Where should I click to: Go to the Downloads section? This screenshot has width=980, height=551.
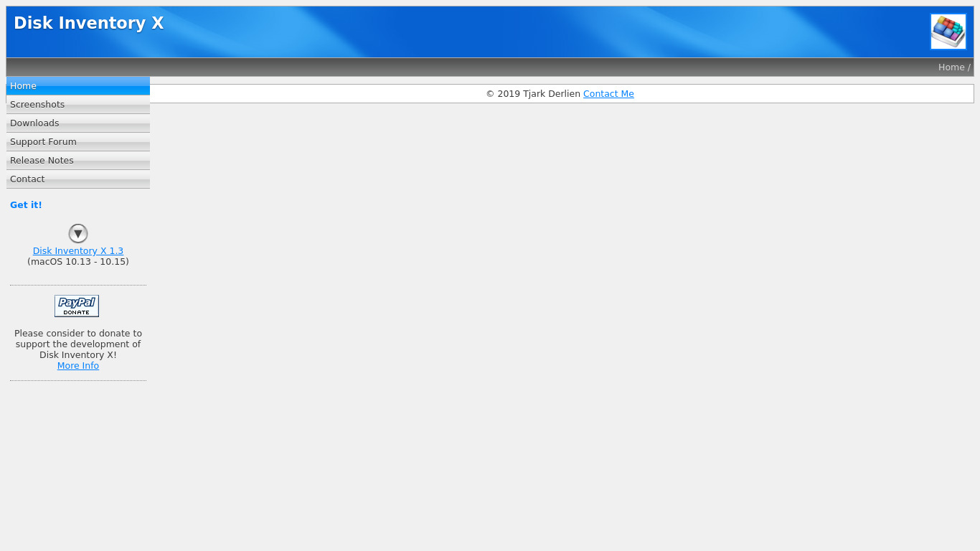click(78, 123)
